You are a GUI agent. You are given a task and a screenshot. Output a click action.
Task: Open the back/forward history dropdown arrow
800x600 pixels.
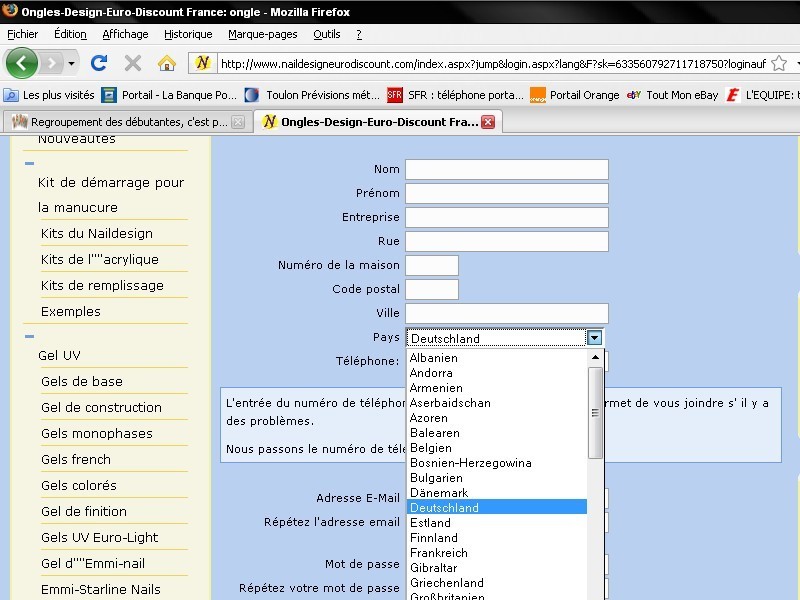click(71, 63)
